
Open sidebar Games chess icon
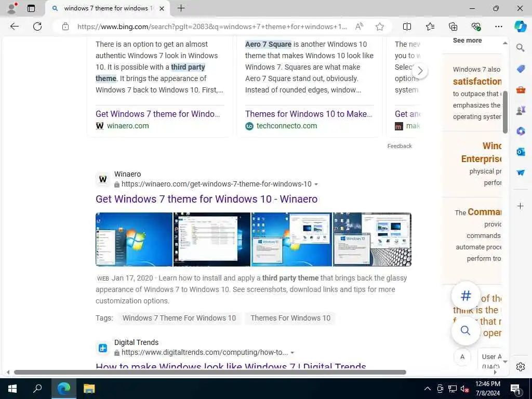click(x=521, y=110)
